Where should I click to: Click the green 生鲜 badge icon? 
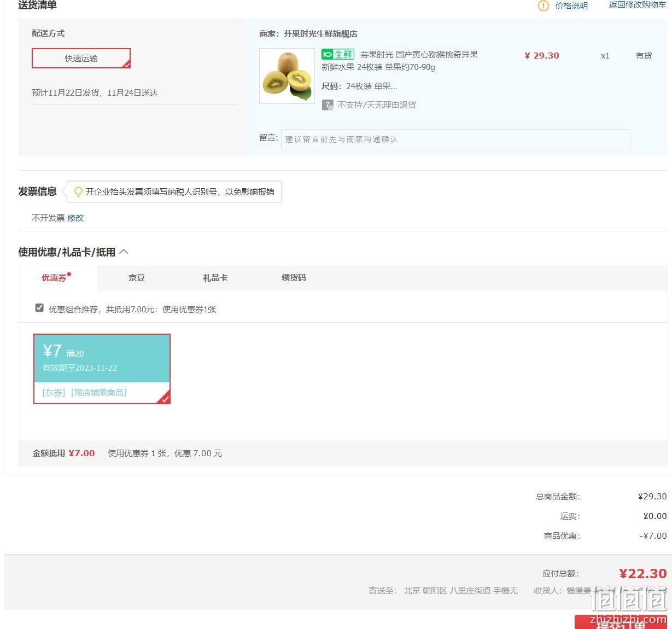338,55
